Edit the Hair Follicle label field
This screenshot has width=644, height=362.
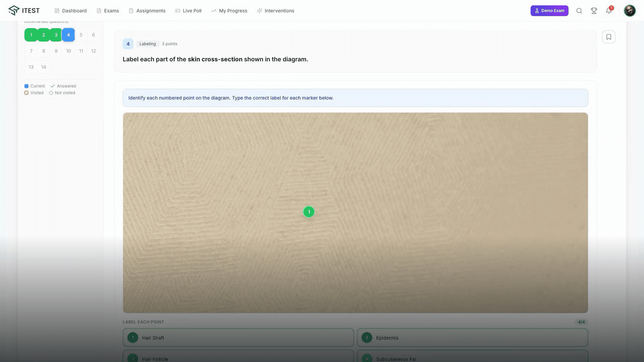(x=238, y=356)
